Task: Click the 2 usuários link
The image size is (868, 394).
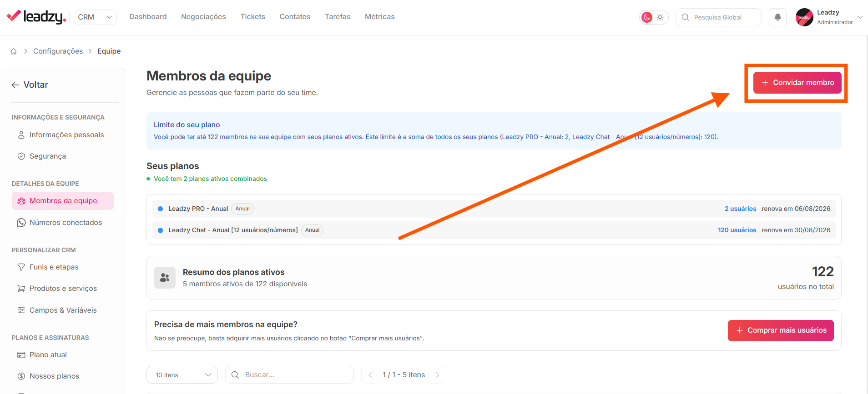Action: tap(740, 209)
